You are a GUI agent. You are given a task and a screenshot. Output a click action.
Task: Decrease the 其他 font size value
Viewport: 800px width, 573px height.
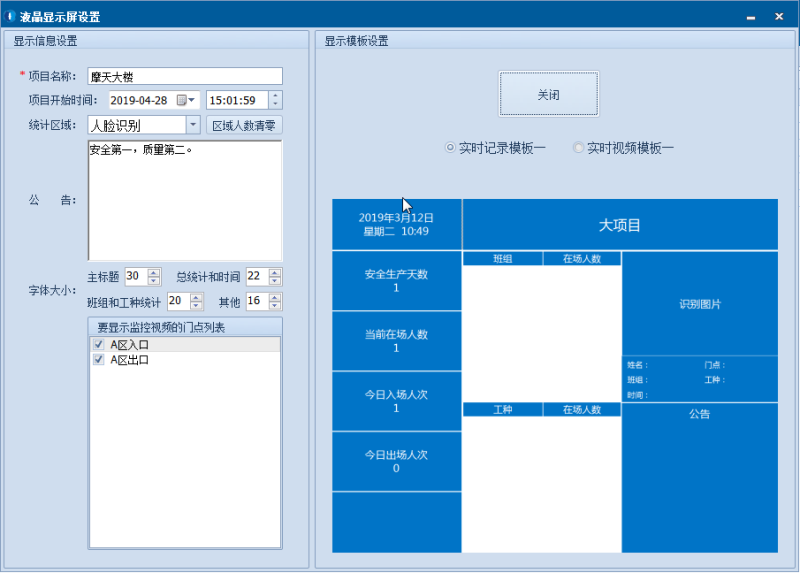(275, 305)
